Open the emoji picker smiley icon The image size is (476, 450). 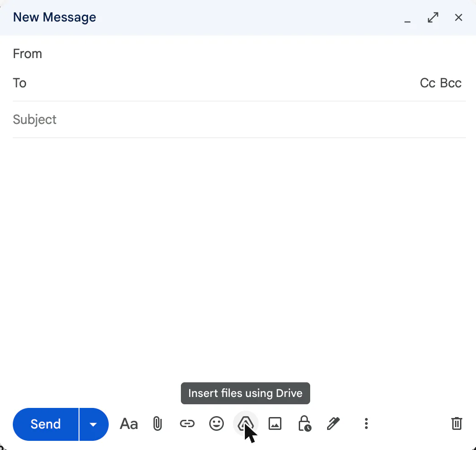point(217,423)
